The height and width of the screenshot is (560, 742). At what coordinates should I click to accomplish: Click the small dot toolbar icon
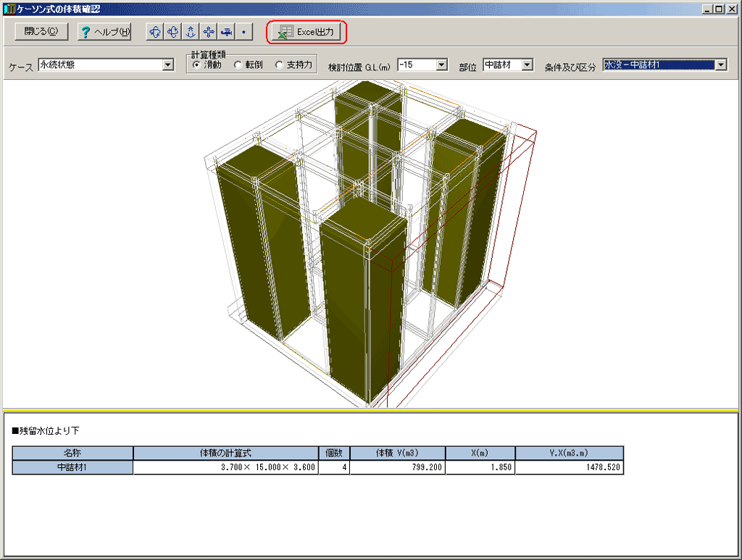coord(243,32)
